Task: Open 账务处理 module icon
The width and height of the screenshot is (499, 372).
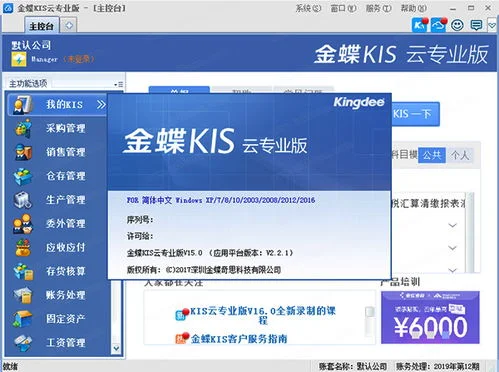Action: tap(23, 295)
